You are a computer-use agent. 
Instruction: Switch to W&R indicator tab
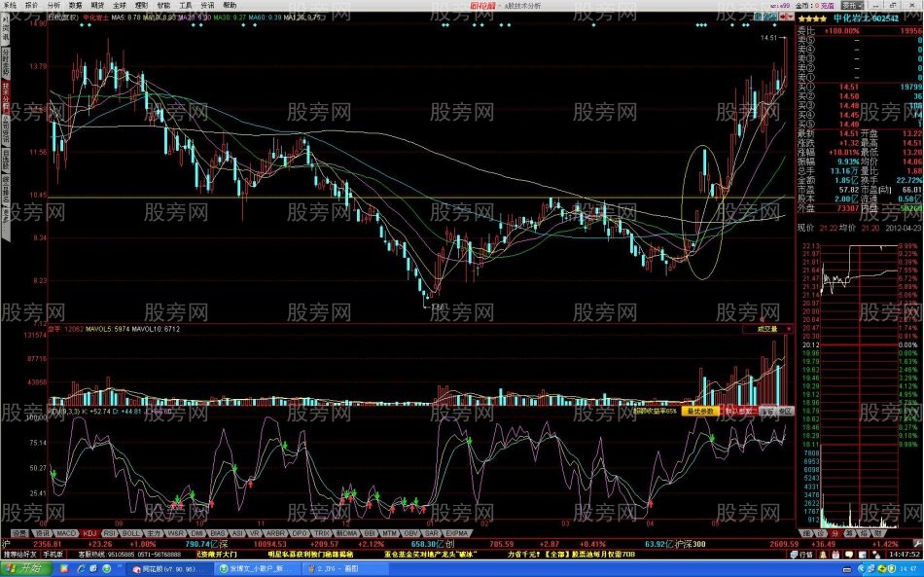176,533
